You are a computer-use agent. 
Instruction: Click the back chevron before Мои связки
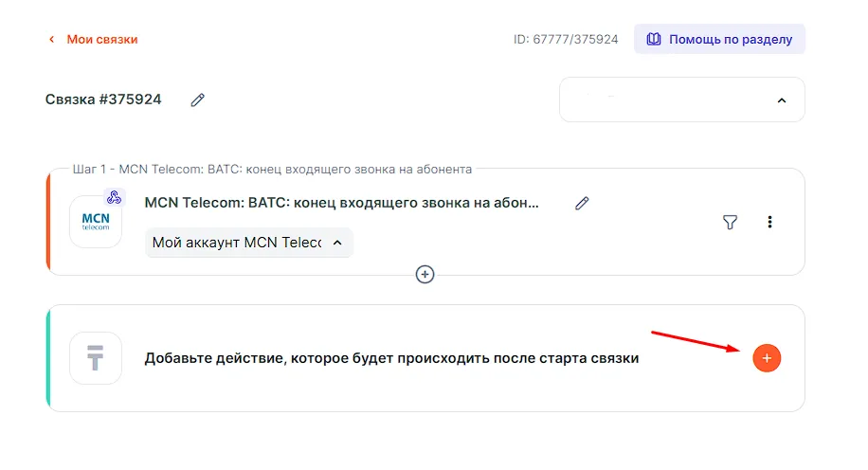coord(51,40)
